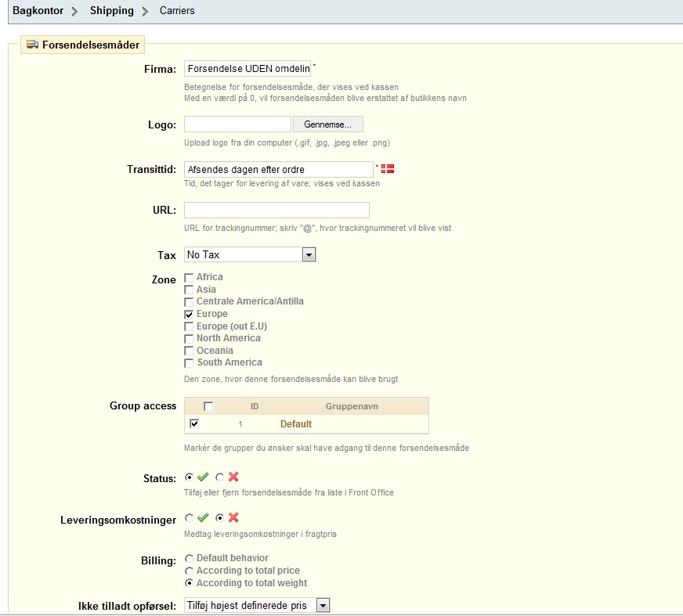This screenshot has height=616, width=683.
Task: Click the red cross icon in Status row
Action: [x=233, y=477]
